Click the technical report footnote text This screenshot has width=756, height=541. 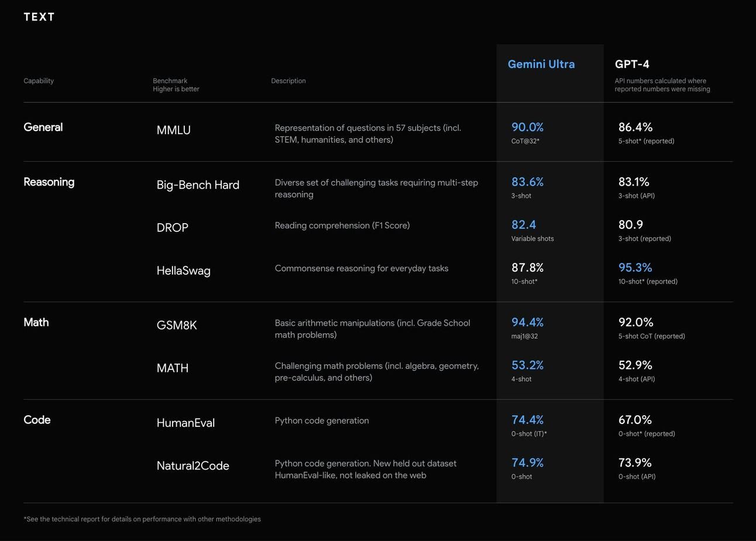(142, 519)
